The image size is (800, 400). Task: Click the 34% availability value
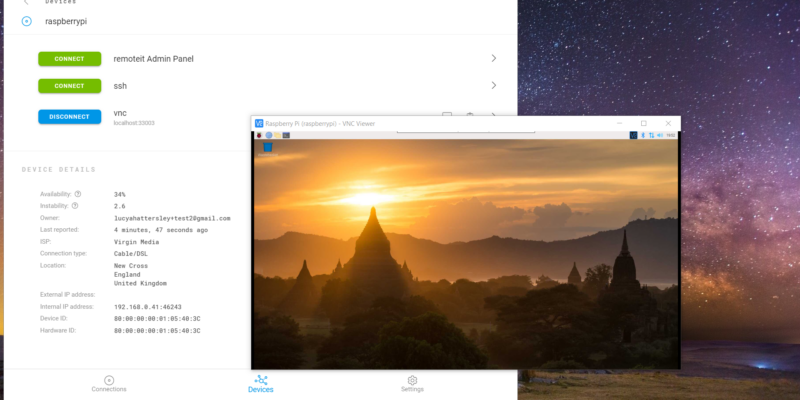click(119, 194)
